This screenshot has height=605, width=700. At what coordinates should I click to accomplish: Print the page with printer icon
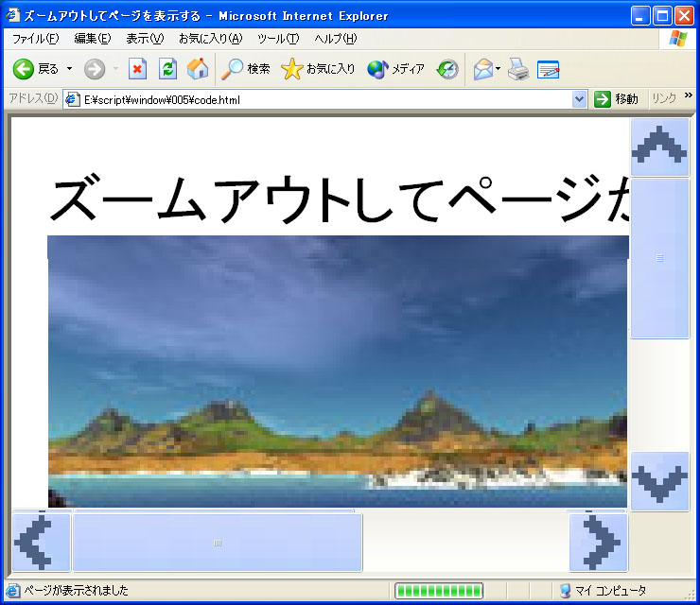click(517, 69)
